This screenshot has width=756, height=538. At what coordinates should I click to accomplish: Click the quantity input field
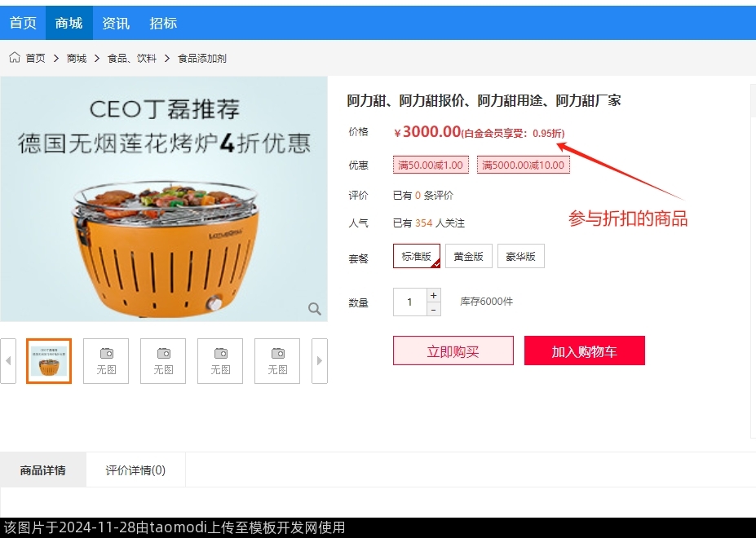click(410, 302)
